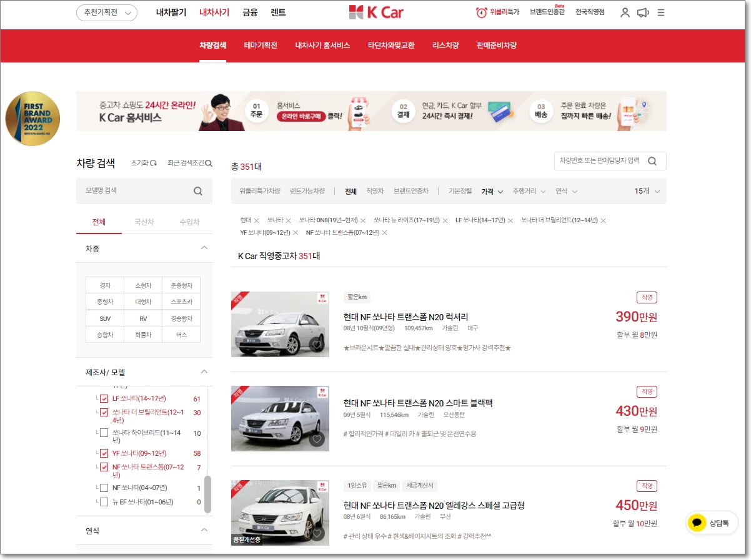Open the 상담톡 chat button
The image size is (751, 560).
[711, 523]
